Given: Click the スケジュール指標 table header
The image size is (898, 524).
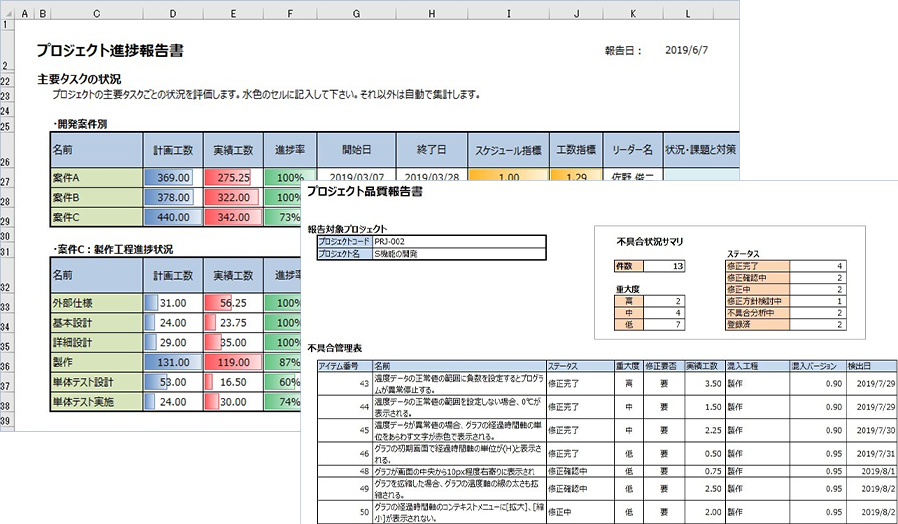Looking at the screenshot, I should 508,150.
